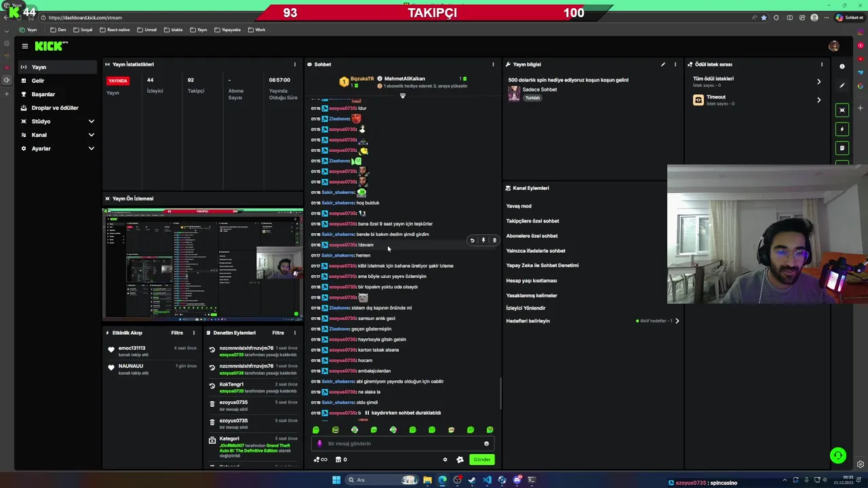Image resolution: width=868 pixels, height=488 pixels.
Task: Open the React-native bookmarks folder
Action: 114,30
